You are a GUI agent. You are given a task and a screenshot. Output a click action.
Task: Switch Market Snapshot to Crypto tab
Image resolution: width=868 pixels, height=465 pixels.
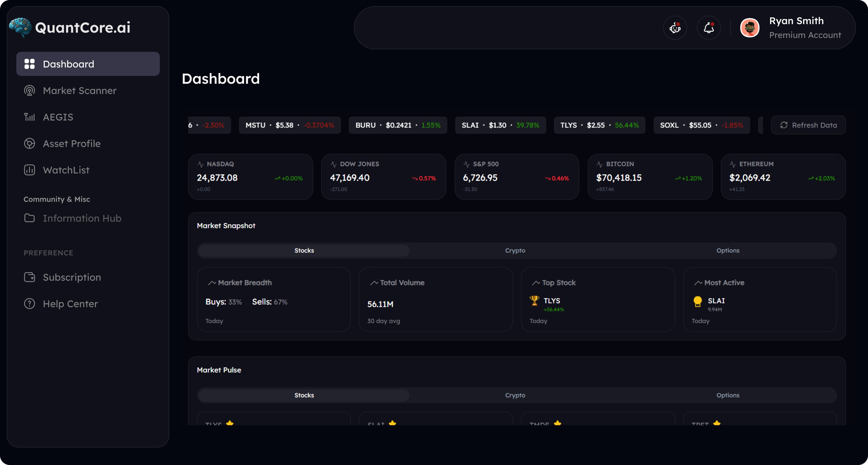coord(515,250)
